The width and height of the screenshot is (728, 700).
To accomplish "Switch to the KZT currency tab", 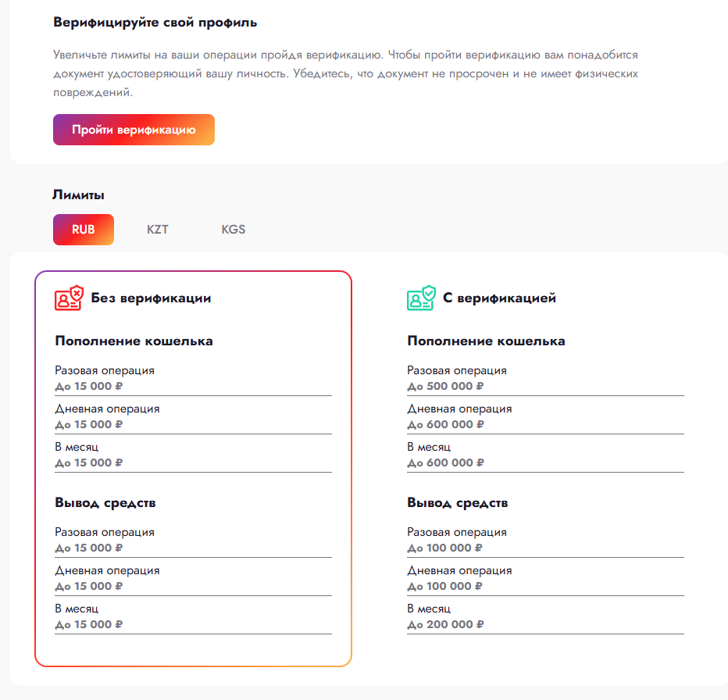I will pyautogui.click(x=158, y=230).
